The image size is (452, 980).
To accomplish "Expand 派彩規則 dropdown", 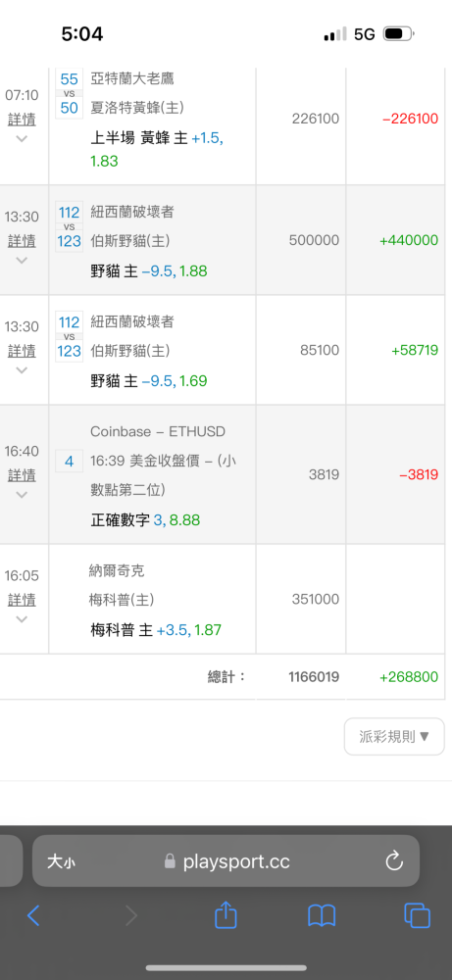I will click(x=394, y=736).
